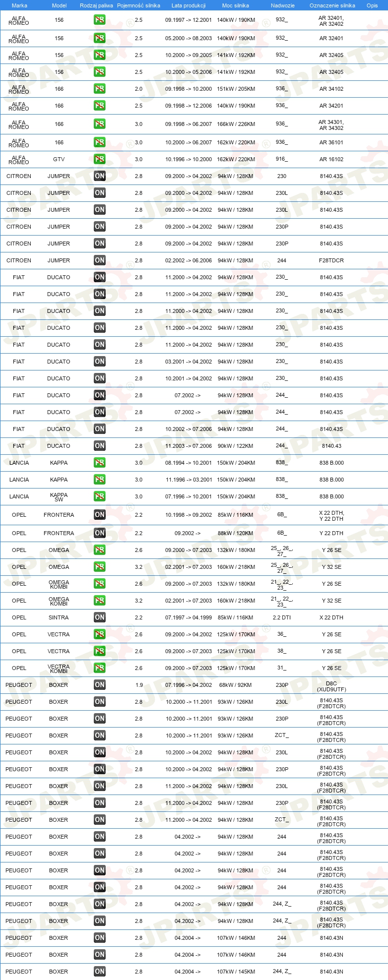Screen dimensions: 388x980
Task: Click diesel ON icon in Opel Sintra row
Action: tap(100, 617)
